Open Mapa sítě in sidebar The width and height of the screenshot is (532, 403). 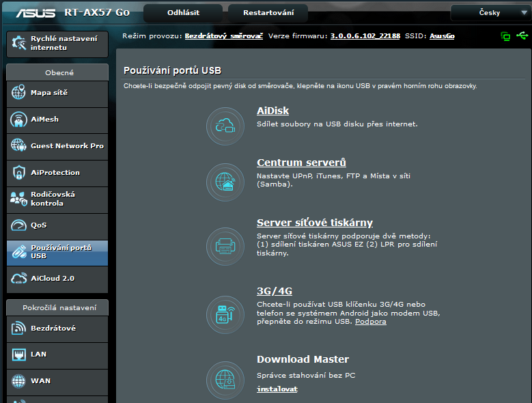click(57, 93)
